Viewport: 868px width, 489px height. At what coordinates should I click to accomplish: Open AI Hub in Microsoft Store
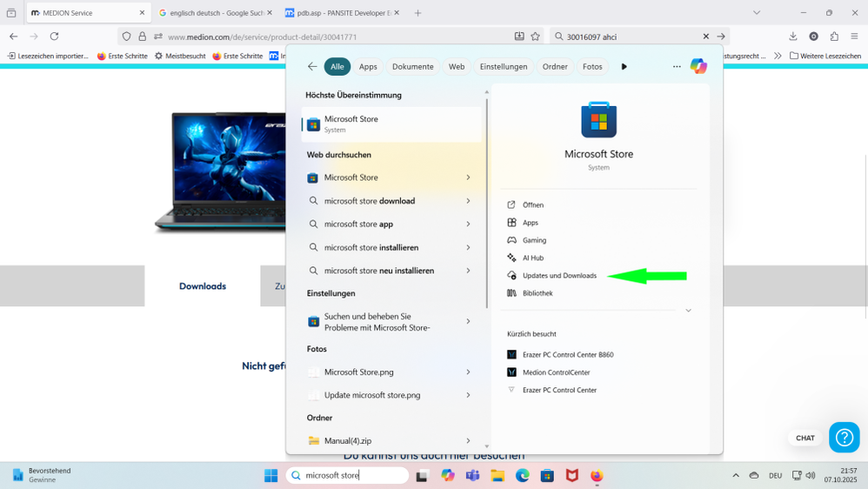(x=533, y=258)
